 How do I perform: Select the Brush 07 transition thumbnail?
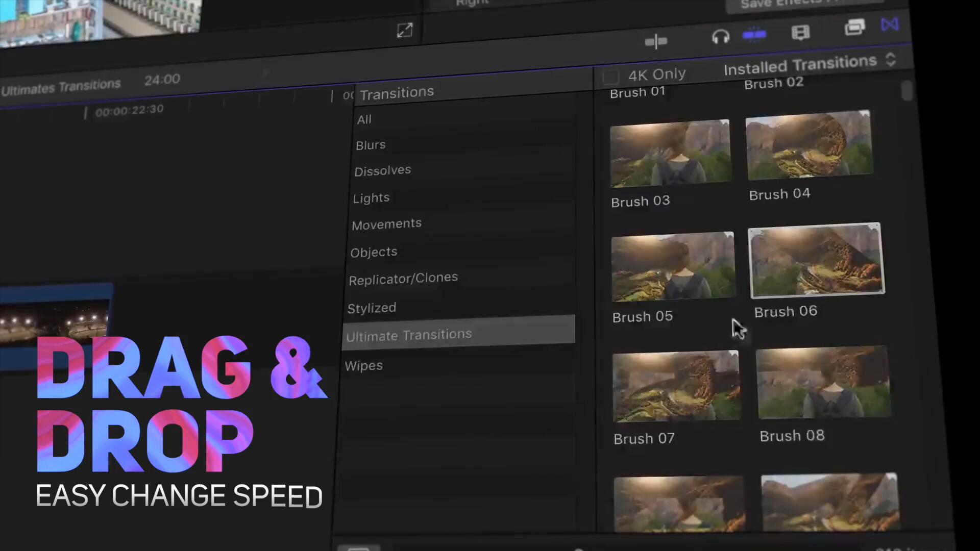coord(676,386)
